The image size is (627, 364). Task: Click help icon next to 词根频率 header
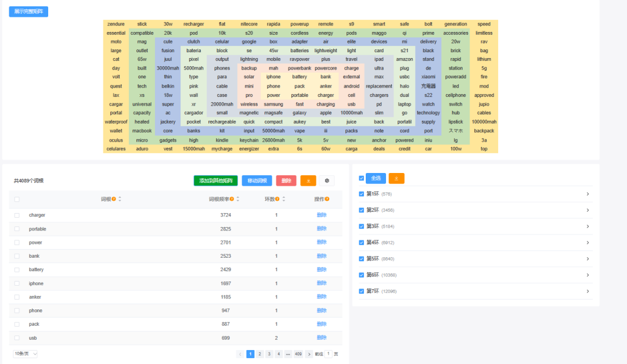(232, 199)
